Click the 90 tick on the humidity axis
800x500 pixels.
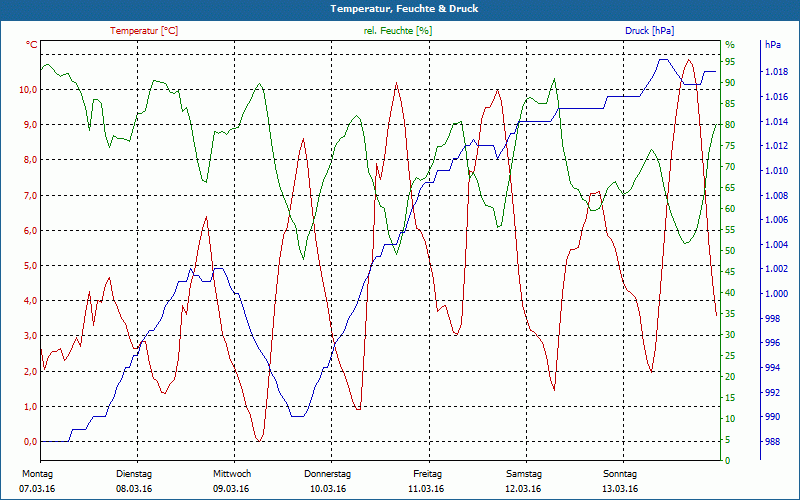pos(730,83)
